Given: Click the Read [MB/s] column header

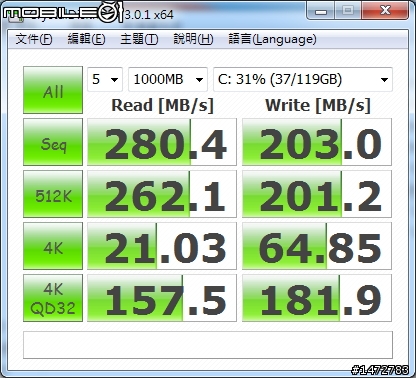Looking at the screenshot, I should click(x=162, y=106).
